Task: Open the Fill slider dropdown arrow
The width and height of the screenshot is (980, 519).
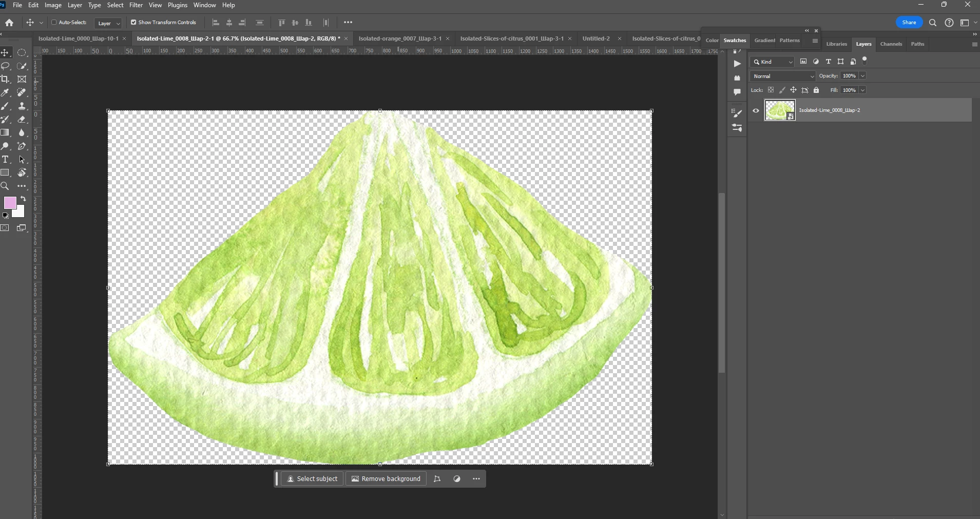Action: click(863, 90)
